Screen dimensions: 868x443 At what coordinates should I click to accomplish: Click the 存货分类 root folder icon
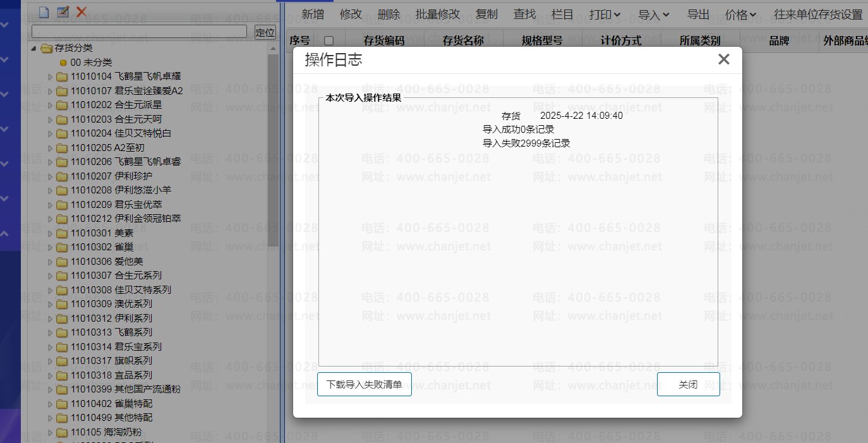[x=46, y=48]
